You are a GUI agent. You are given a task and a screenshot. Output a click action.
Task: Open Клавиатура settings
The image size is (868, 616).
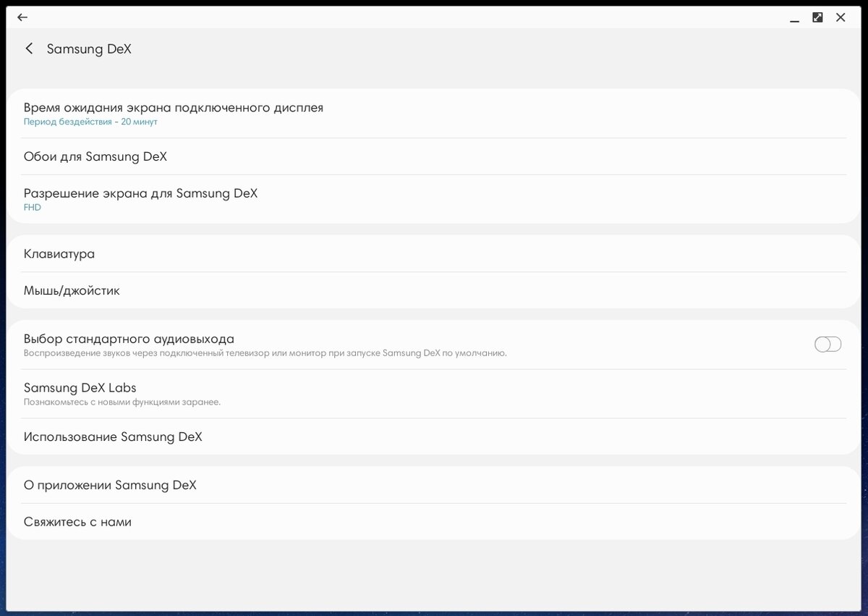pos(434,253)
